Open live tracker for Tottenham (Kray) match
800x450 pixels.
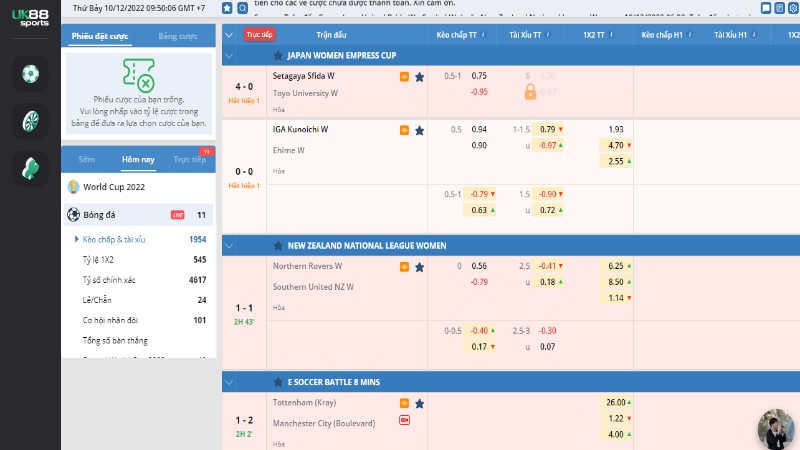coord(404,404)
